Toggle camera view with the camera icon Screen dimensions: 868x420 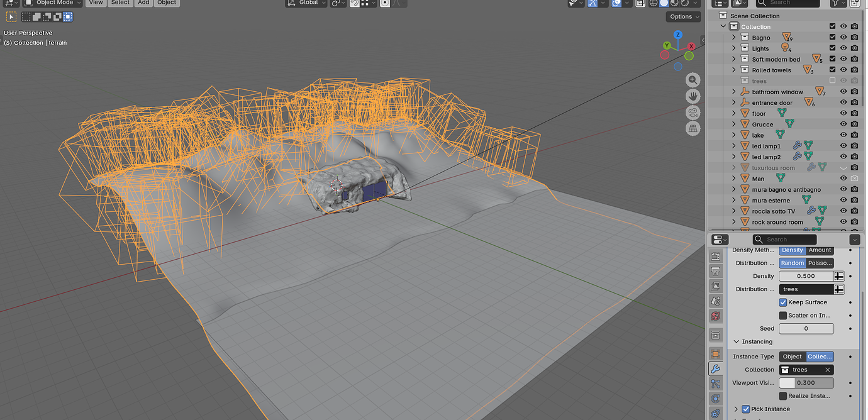[x=693, y=113]
